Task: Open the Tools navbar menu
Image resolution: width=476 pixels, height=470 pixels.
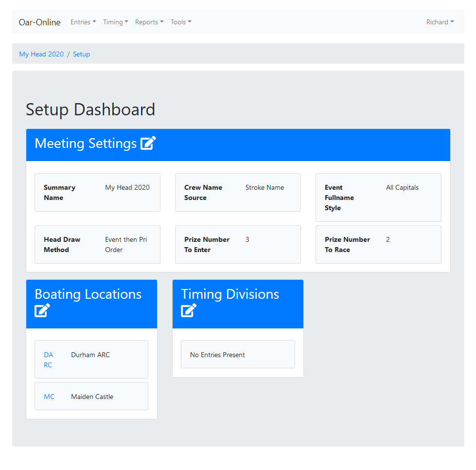Action: pos(181,22)
